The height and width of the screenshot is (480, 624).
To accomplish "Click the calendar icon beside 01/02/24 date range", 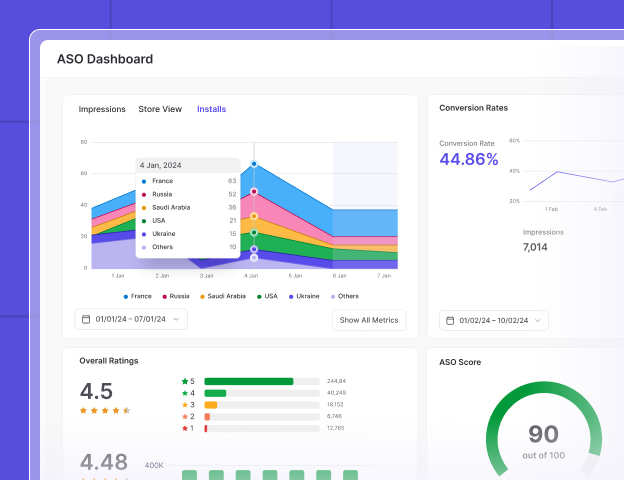I will pyautogui.click(x=450, y=320).
